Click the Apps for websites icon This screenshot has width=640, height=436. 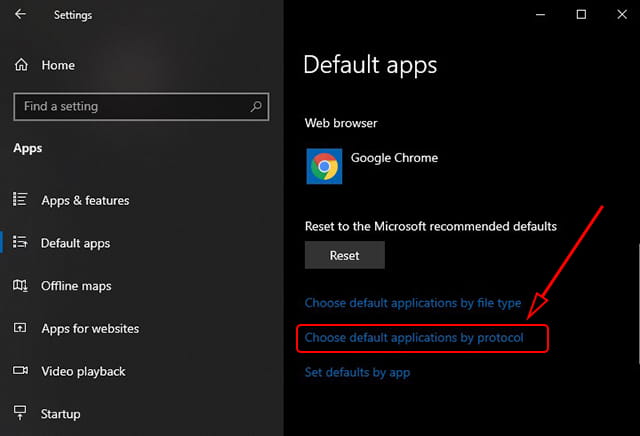tap(20, 328)
